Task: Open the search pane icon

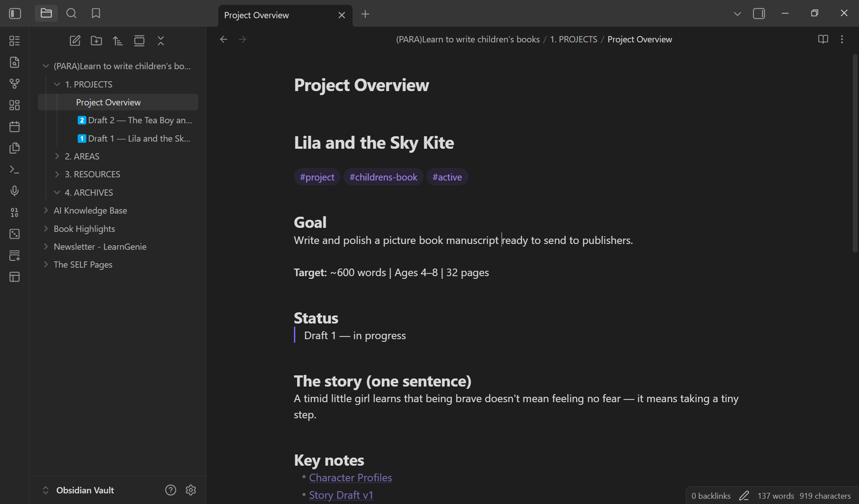Action: [x=71, y=14]
